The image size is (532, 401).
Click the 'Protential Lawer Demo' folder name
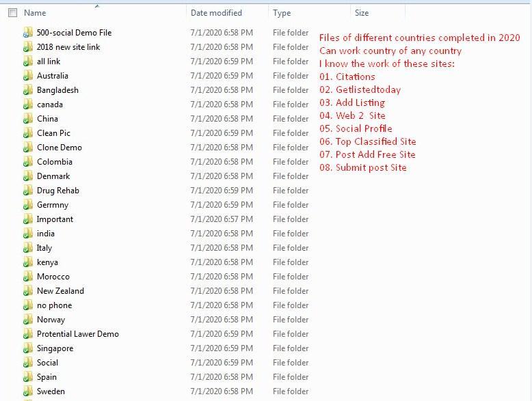pyautogui.click(x=78, y=334)
